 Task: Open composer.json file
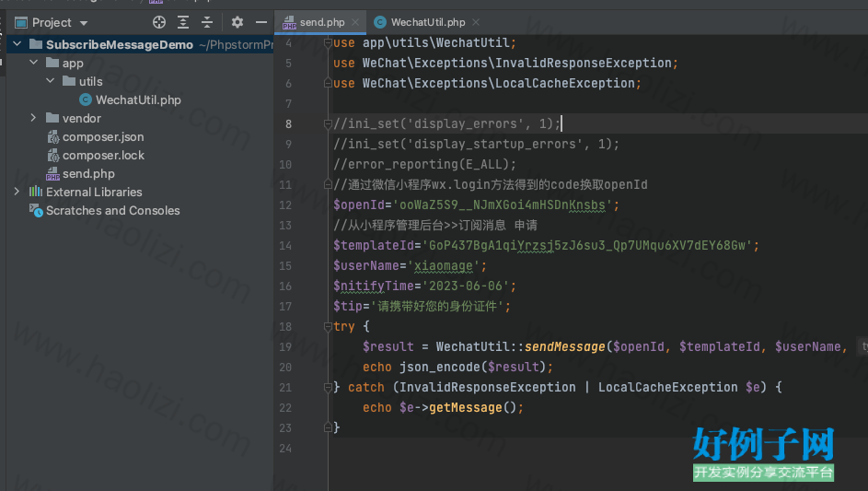tap(103, 137)
